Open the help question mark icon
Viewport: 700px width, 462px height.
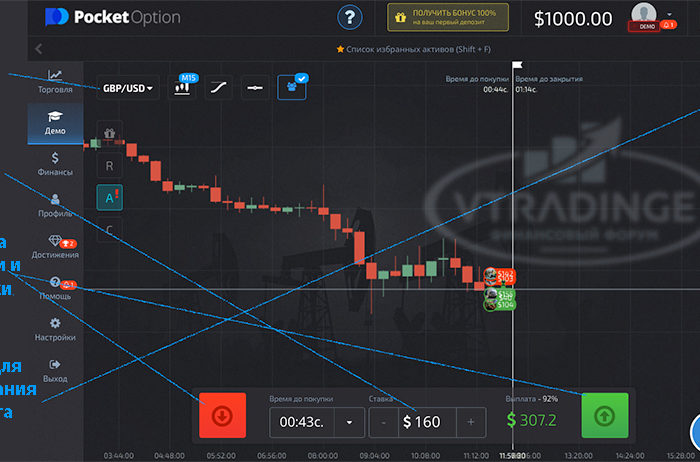click(350, 18)
